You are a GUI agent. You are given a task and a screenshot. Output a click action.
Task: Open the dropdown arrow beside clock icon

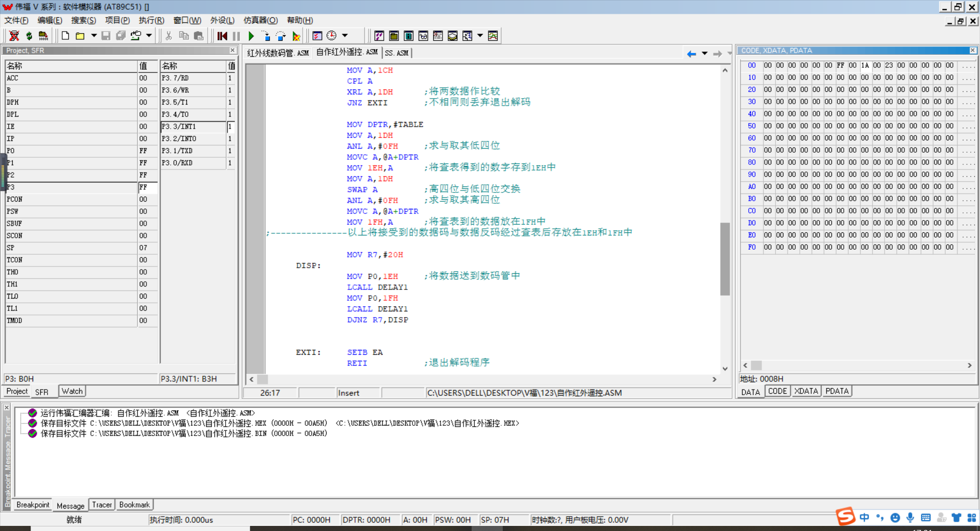click(345, 36)
